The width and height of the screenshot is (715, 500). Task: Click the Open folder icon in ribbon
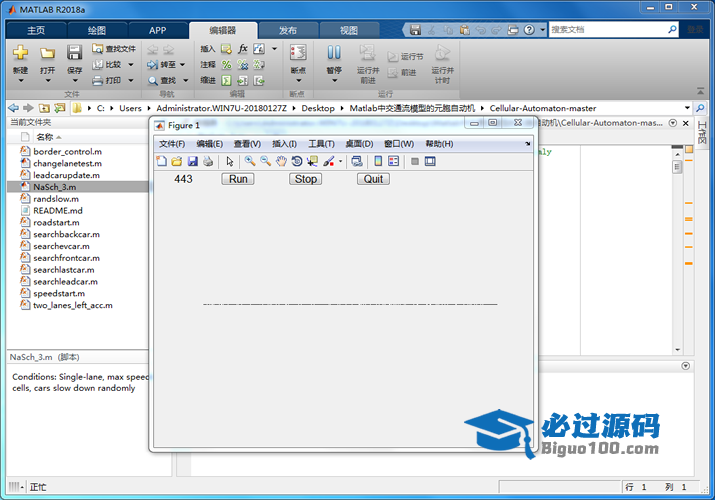coord(47,52)
